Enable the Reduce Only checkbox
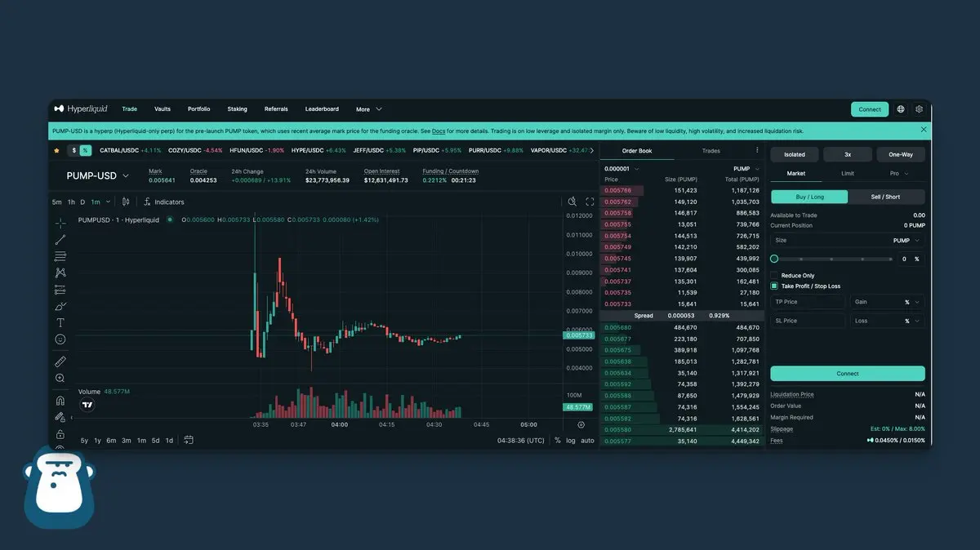The width and height of the screenshot is (980, 550). point(774,276)
